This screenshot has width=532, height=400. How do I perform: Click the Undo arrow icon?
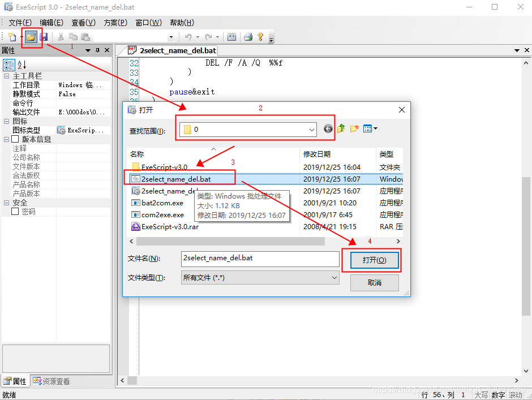point(188,37)
